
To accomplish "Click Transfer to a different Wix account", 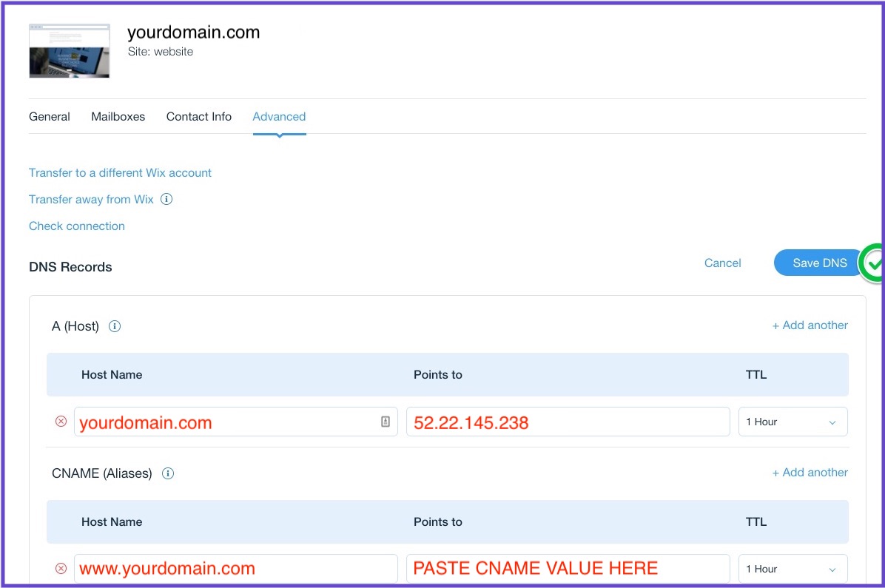I will click(120, 172).
